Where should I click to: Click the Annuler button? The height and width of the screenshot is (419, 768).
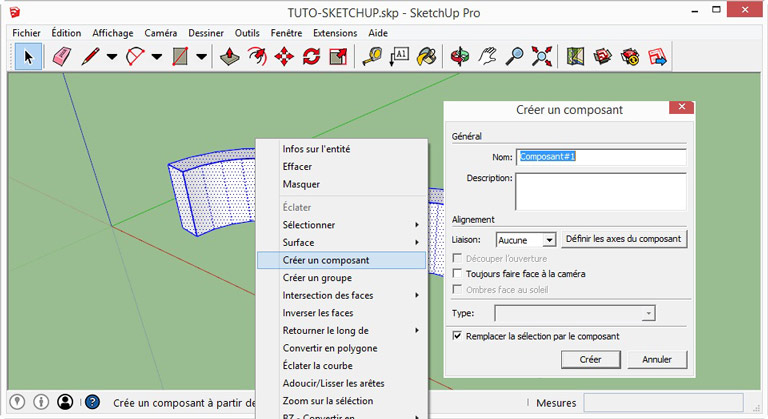point(657,360)
